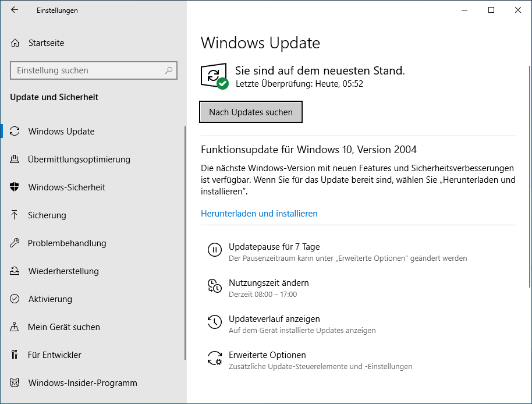532x404 pixels.
Task: Open Wiederherstellung in the sidebar
Action: click(63, 271)
